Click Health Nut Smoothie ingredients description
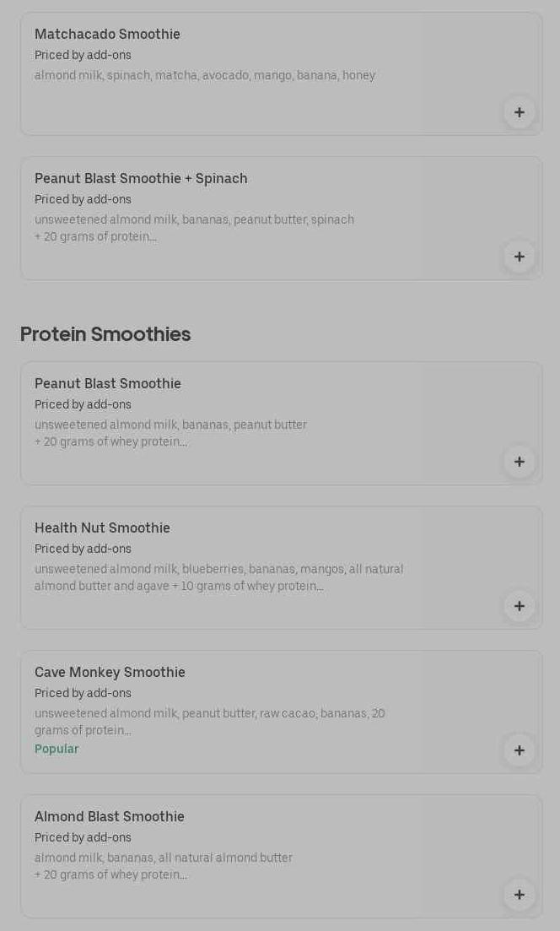The height and width of the screenshot is (931, 560). tap(218, 577)
